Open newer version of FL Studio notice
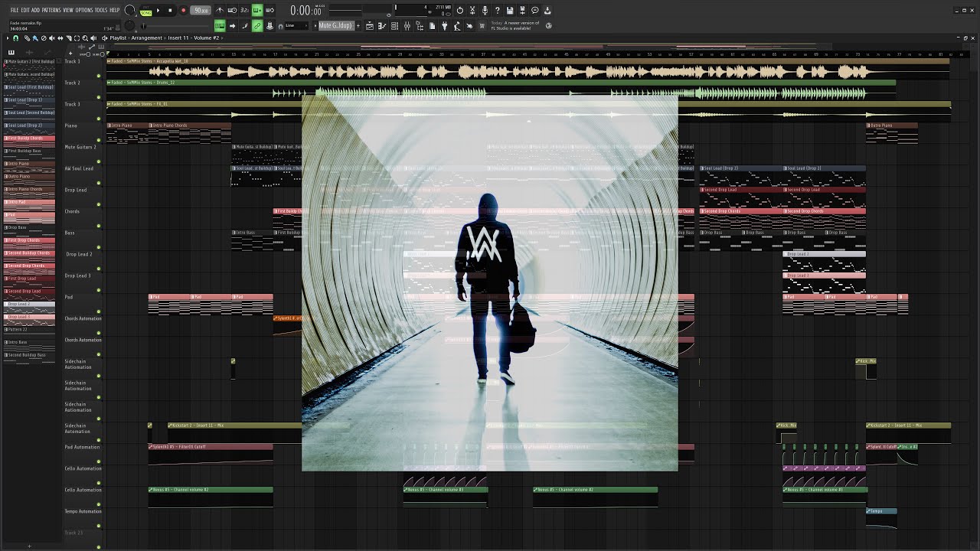Image resolution: width=980 pixels, height=551 pixels. pos(515,26)
